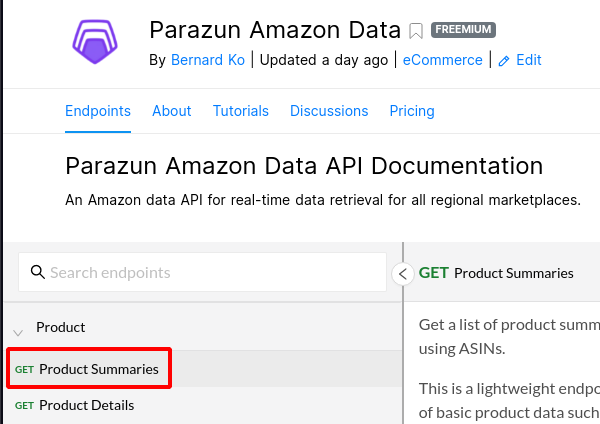Click the FREEMIUM badge
600x424 pixels.
coord(463,29)
